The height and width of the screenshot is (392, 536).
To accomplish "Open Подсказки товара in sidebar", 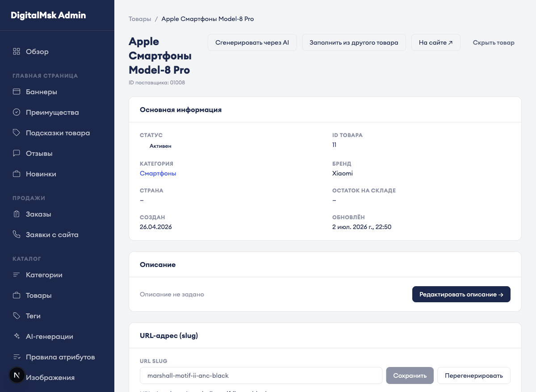I will (57, 133).
